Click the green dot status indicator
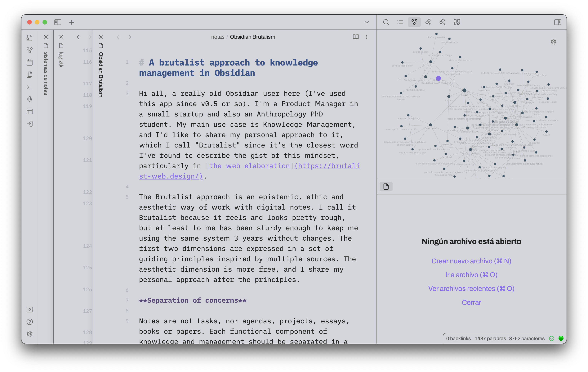Screen dimensions: 588x372 tap(561, 338)
